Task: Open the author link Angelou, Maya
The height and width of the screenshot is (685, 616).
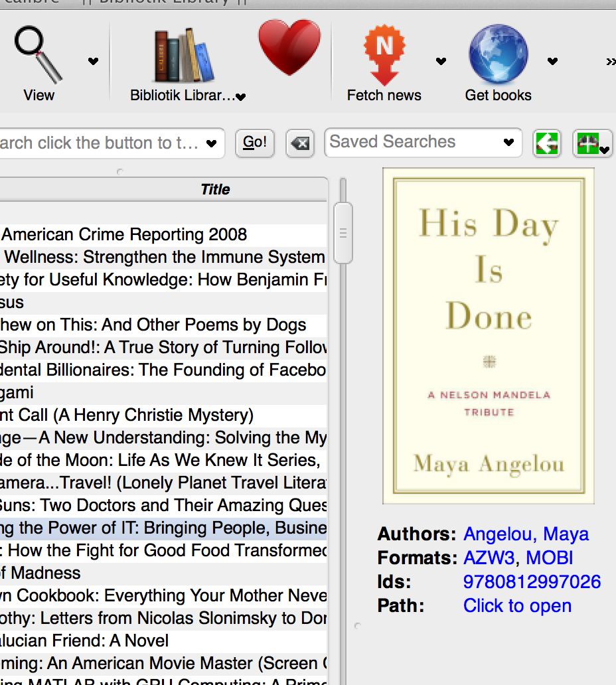Action: (526, 534)
